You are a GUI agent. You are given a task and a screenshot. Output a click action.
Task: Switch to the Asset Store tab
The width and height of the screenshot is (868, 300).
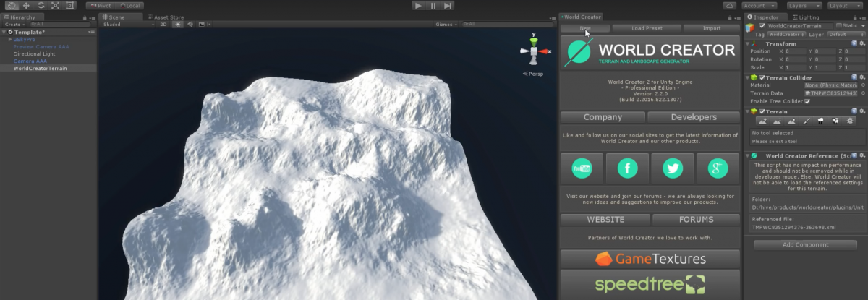(166, 17)
